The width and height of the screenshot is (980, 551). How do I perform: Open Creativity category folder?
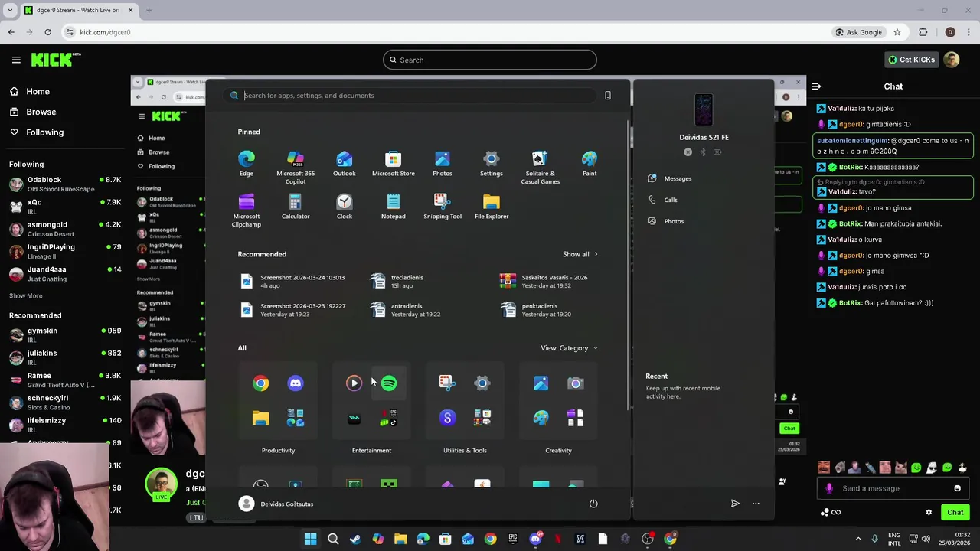click(558, 451)
